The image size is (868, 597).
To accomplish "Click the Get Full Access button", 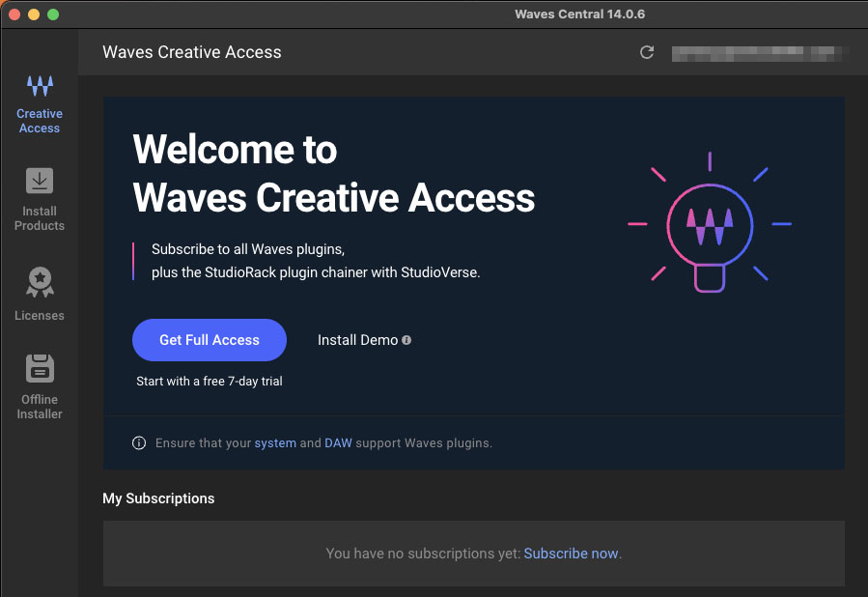I will [x=210, y=340].
